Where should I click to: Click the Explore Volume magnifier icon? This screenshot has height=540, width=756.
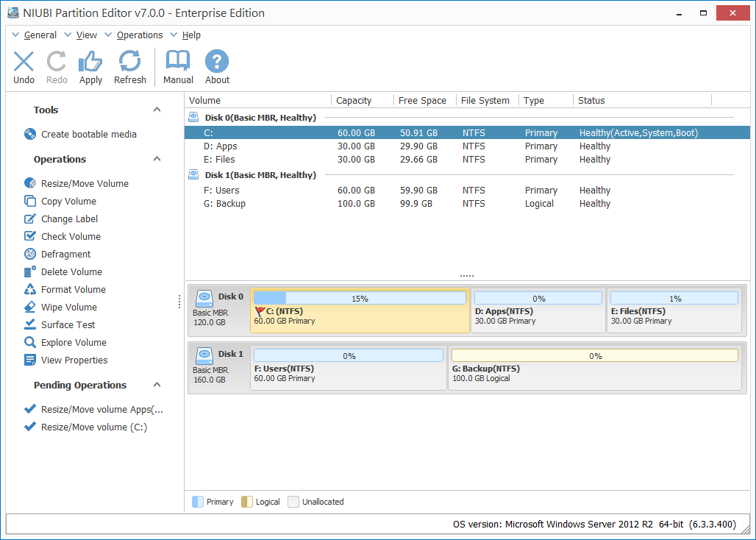click(30, 342)
